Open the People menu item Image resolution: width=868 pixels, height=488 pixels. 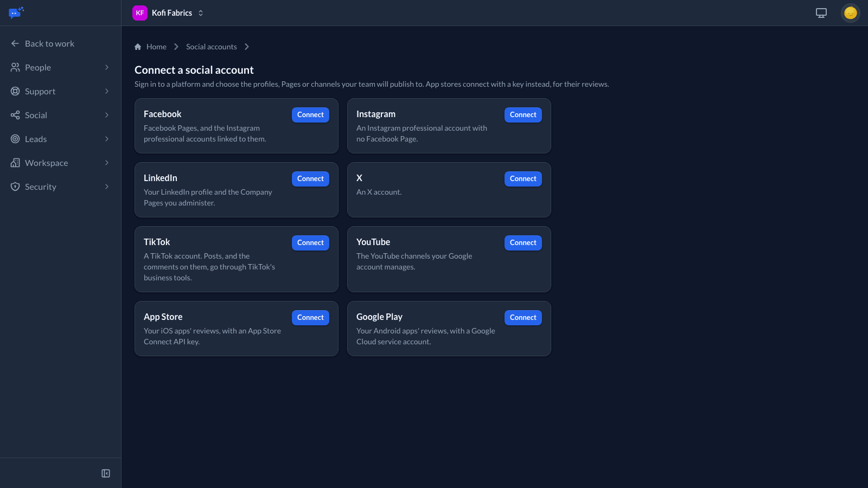(x=60, y=67)
